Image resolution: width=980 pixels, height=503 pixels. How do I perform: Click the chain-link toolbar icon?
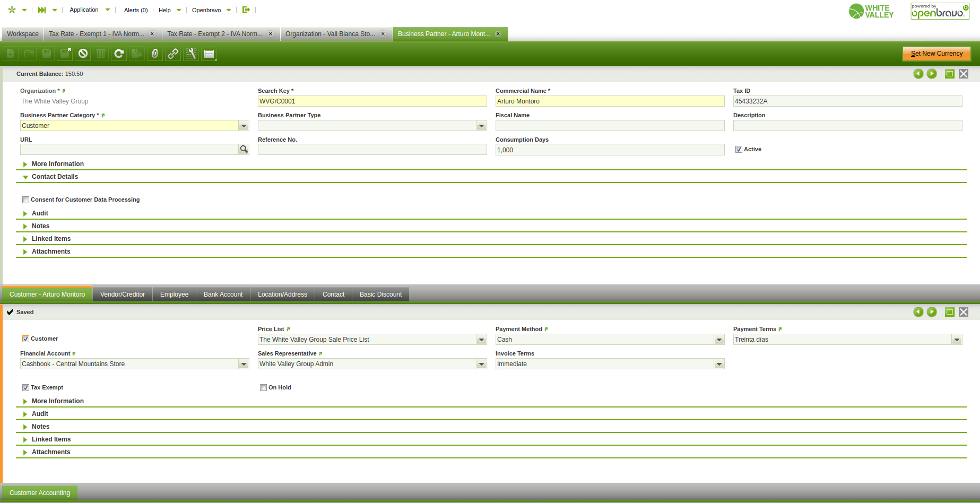173,54
